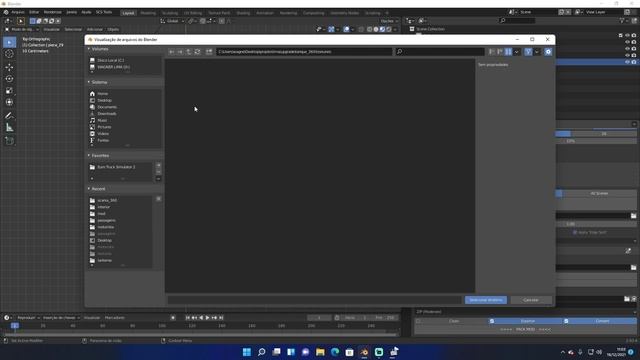The width and height of the screenshot is (640, 360).
Task: Refresh the file browser listing
Action: pos(198,52)
